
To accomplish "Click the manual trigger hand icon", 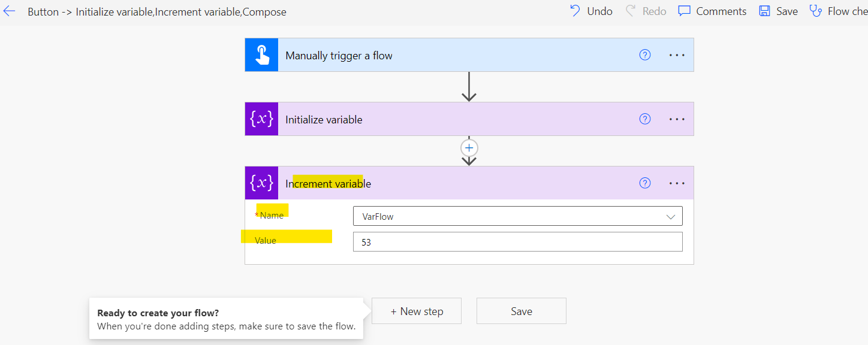I will click(261, 55).
